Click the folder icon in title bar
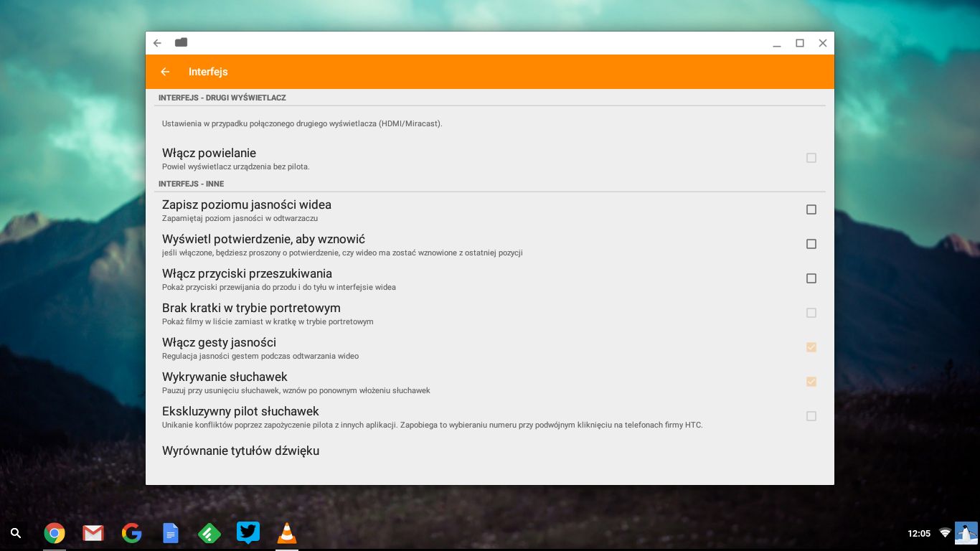The image size is (980, 551). (x=181, y=42)
